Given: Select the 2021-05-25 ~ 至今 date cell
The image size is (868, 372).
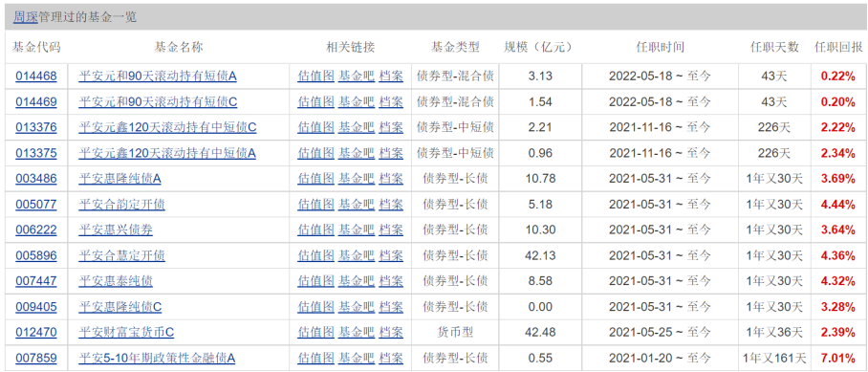Looking at the screenshot, I should pos(660,333).
